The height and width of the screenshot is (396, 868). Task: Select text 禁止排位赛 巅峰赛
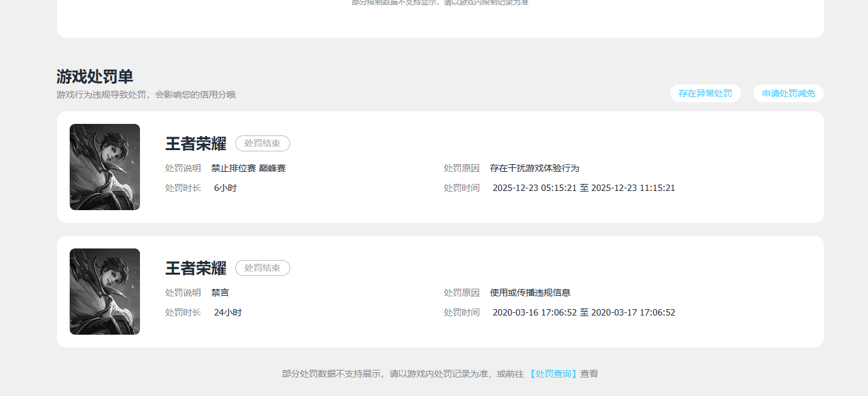click(x=249, y=168)
